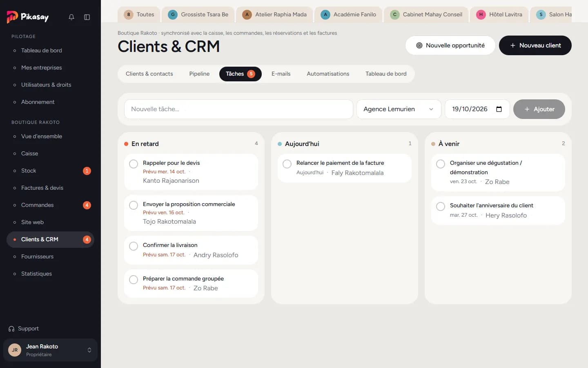588x368 pixels.
Task: Open the CRM Tableau de bord tab
Action: (x=386, y=74)
